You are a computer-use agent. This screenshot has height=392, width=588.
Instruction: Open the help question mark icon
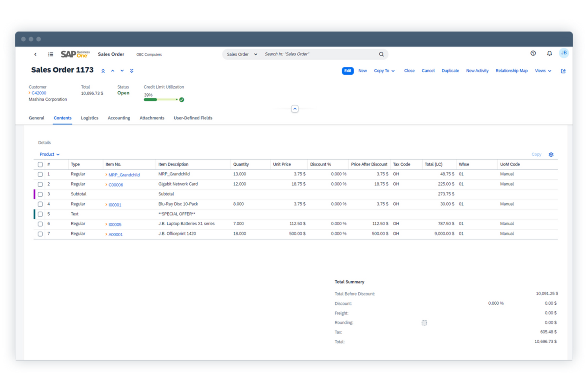coord(533,53)
